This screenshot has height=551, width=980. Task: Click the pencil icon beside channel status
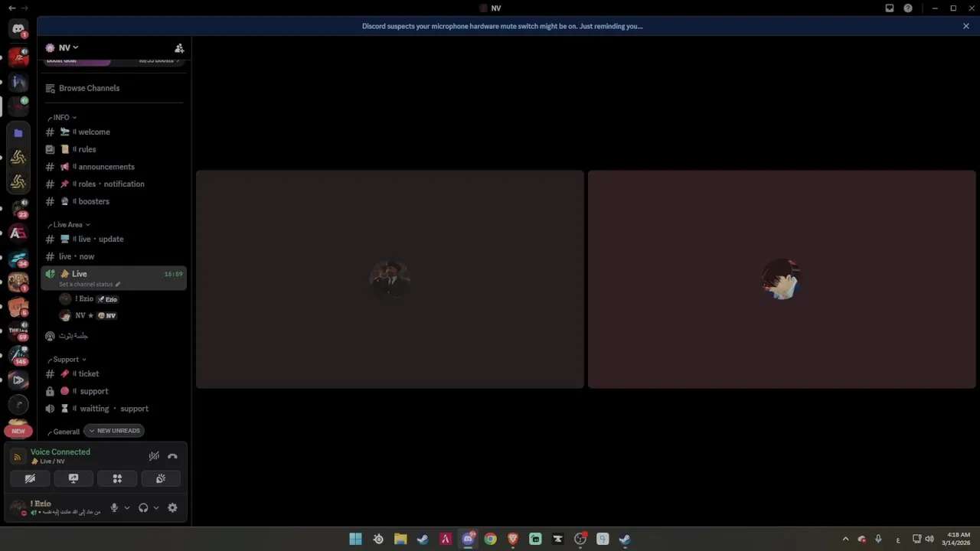tap(118, 284)
